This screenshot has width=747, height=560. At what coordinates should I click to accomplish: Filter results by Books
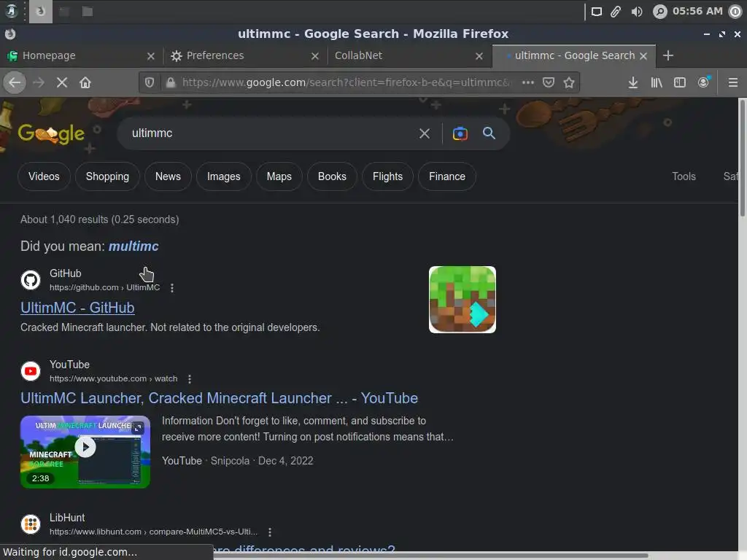coord(332,176)
